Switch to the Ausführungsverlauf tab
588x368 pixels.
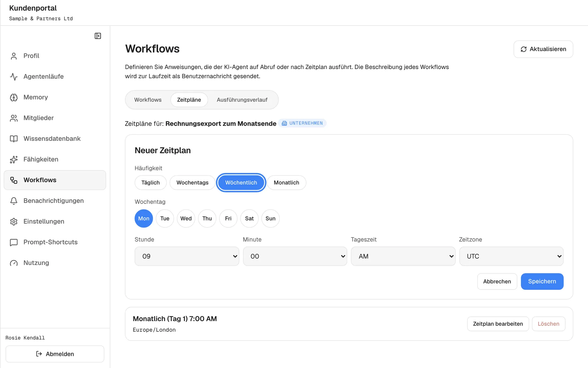(x=242, y=100)
